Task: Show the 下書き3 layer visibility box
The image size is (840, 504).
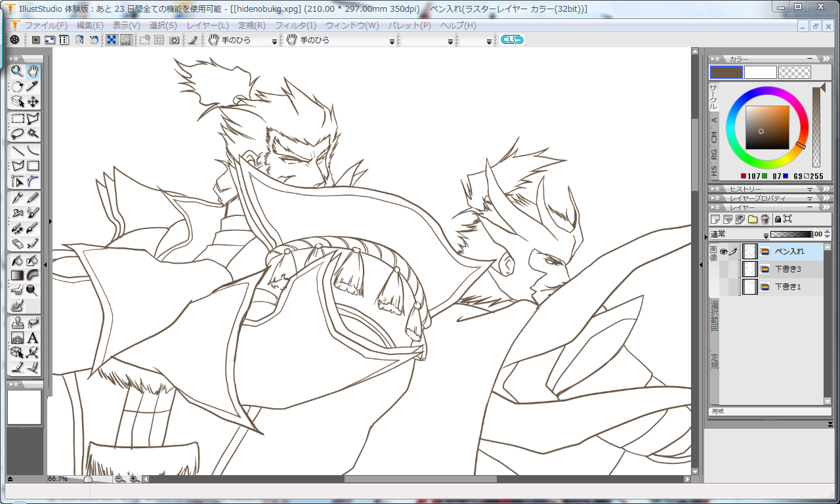Action: click(723, 269)
